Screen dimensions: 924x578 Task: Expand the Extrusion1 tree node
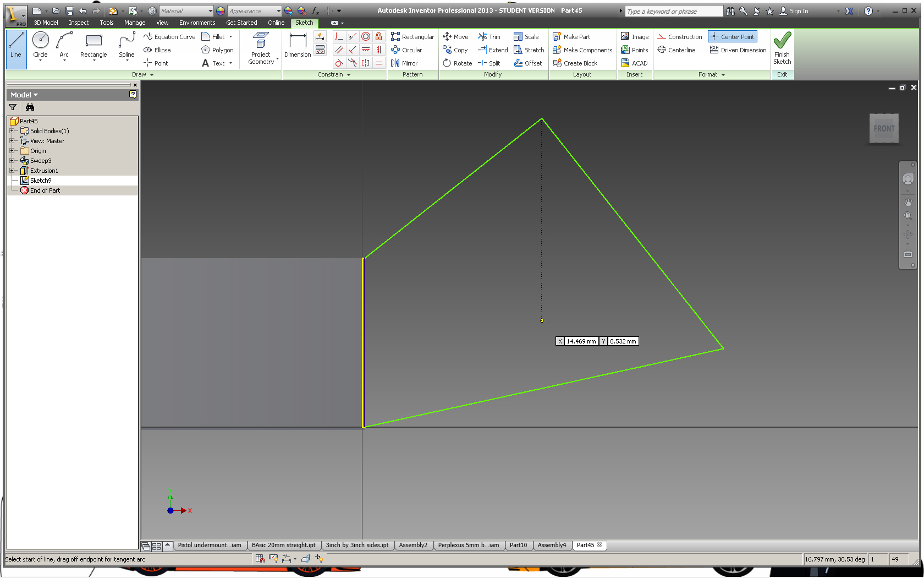coord(12,171)
